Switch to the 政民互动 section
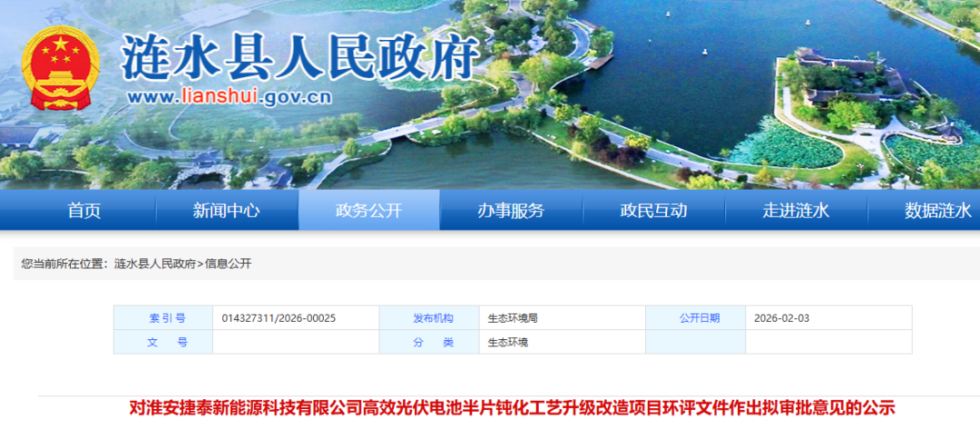 click(x=653, y=210)
